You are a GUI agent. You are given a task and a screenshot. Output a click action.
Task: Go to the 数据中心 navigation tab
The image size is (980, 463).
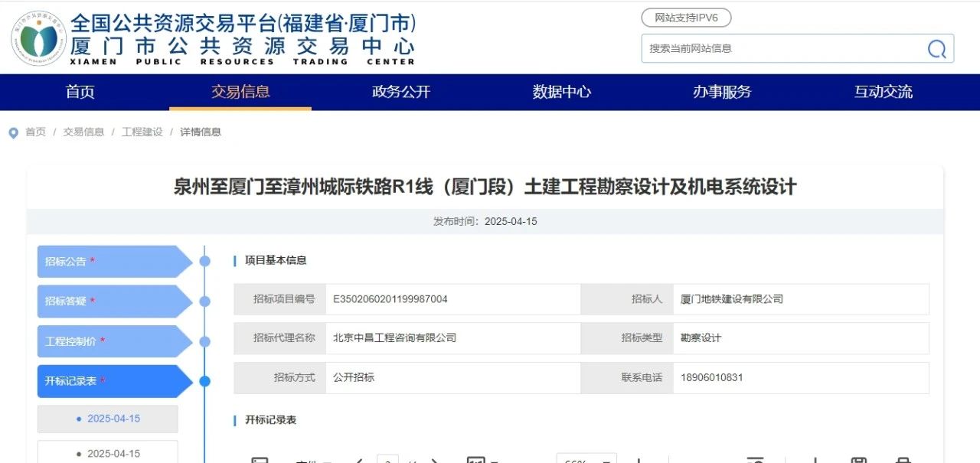[562, 92]
